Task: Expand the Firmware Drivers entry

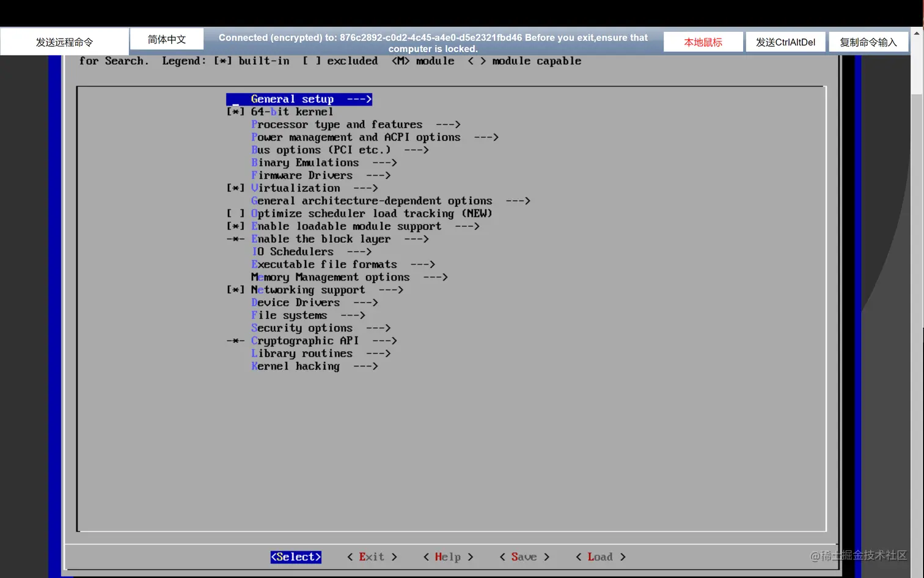Action: 301,175
